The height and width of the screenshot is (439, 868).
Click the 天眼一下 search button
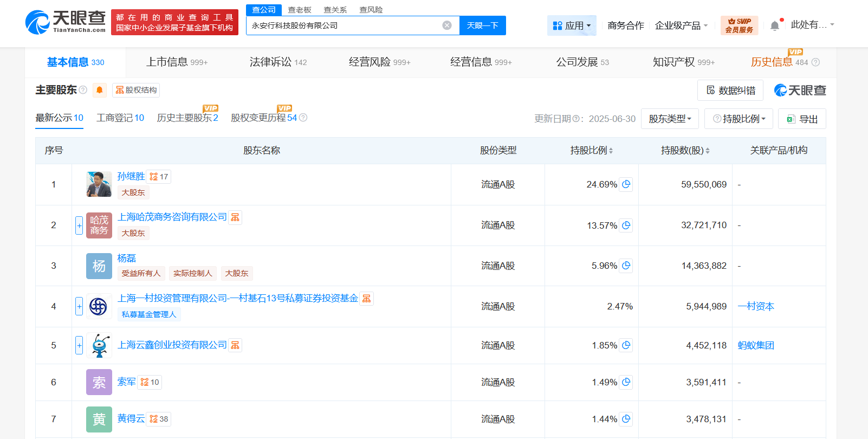coord(482,25)
